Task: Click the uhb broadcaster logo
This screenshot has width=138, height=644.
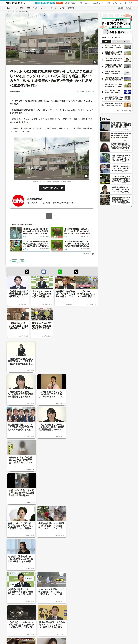Action: [18, 200]
